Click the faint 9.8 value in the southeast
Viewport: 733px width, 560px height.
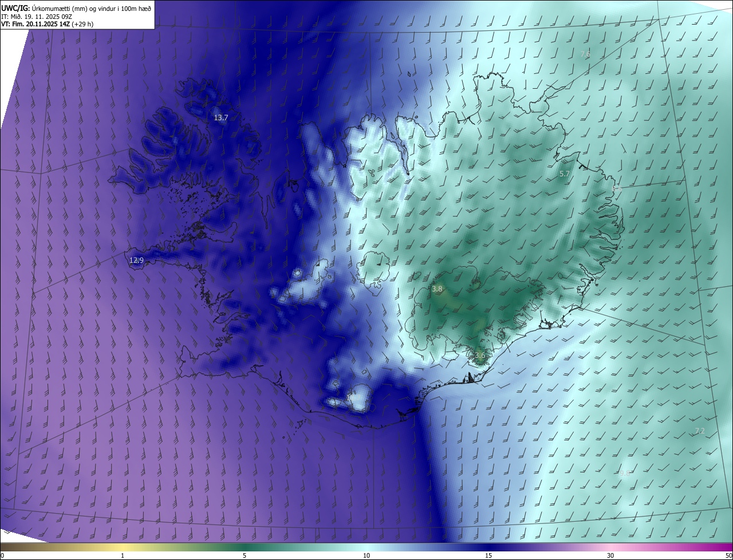coord(625,473)
